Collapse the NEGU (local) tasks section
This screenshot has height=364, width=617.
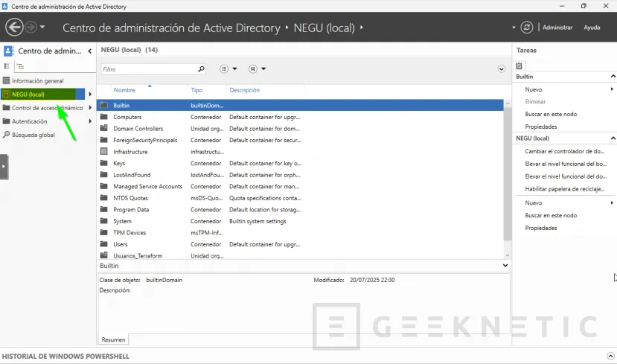pos(613,138)
